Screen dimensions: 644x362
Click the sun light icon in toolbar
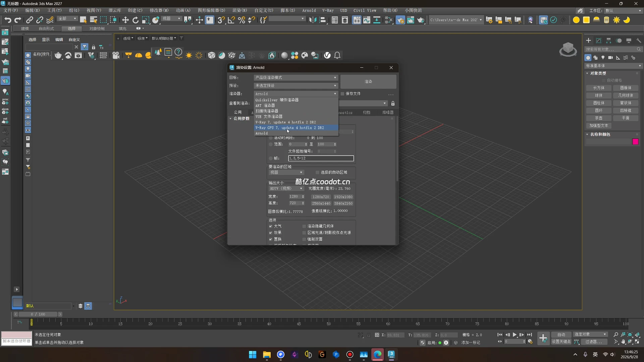189,55
